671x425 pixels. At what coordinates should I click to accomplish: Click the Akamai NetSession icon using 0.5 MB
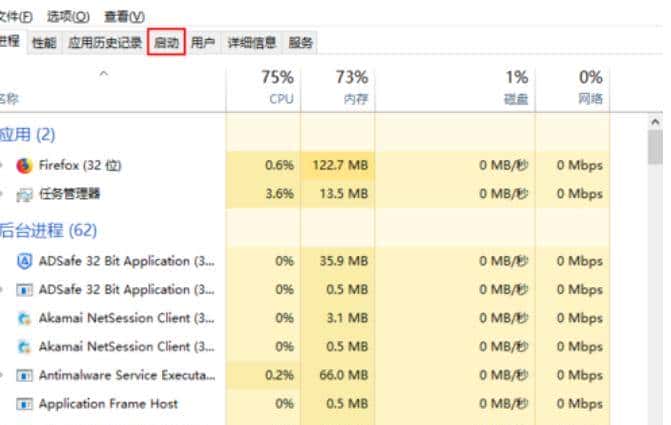pos(24,347)
